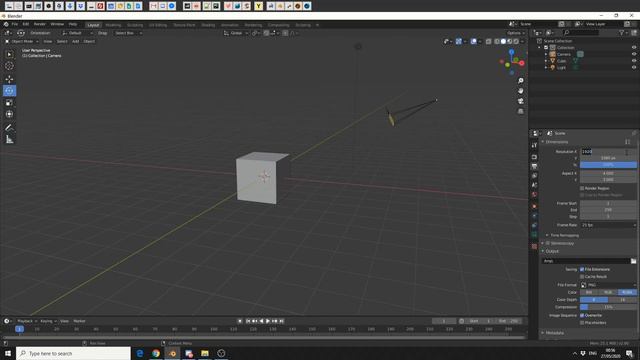Open the Texture properties tab icon
640x360 pixels.
point(534,246)
